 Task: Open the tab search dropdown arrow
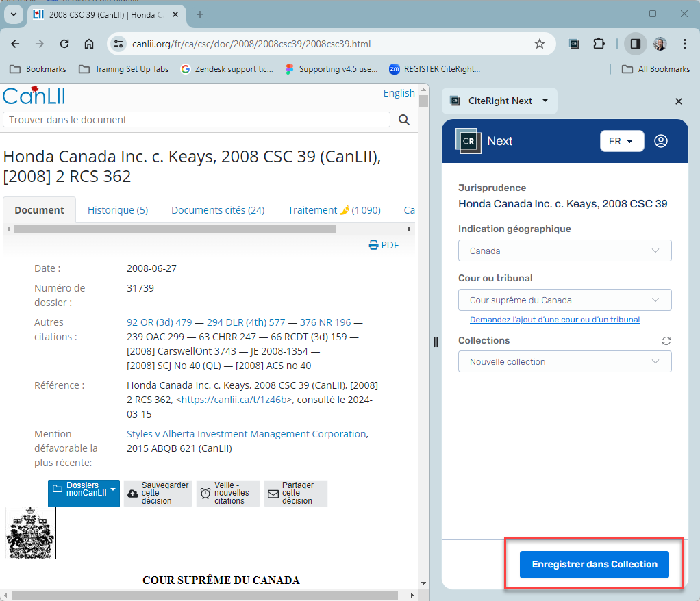[14, 14]
